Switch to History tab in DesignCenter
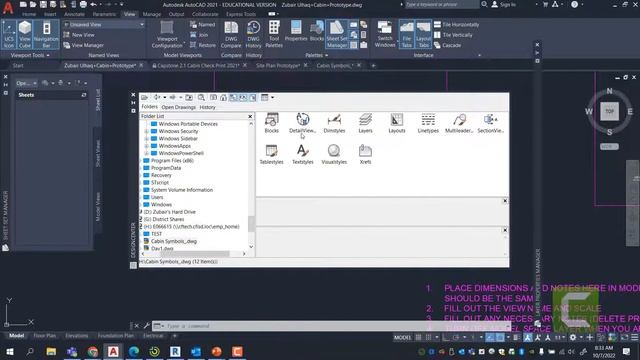This screenshot has height=360, width=640. (207, 107)
